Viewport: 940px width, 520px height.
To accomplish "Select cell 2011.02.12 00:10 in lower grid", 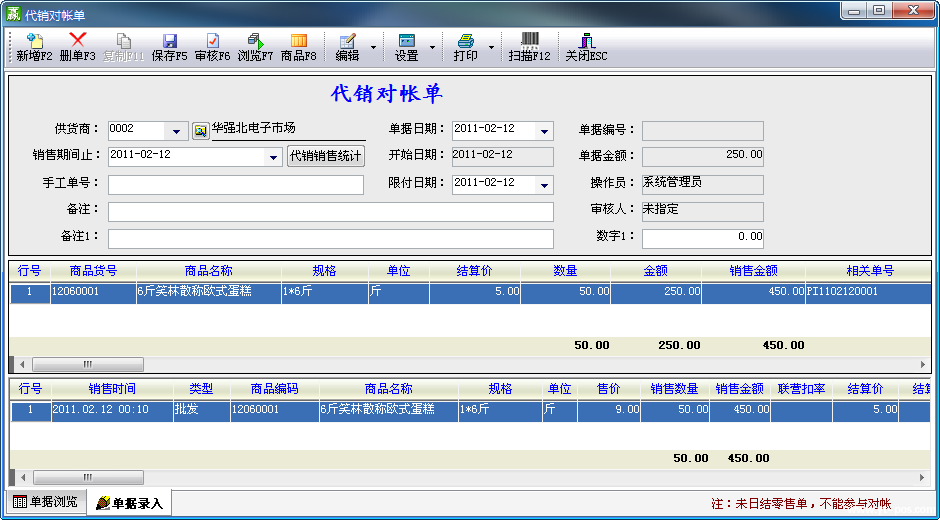I will tap(112, 410).
